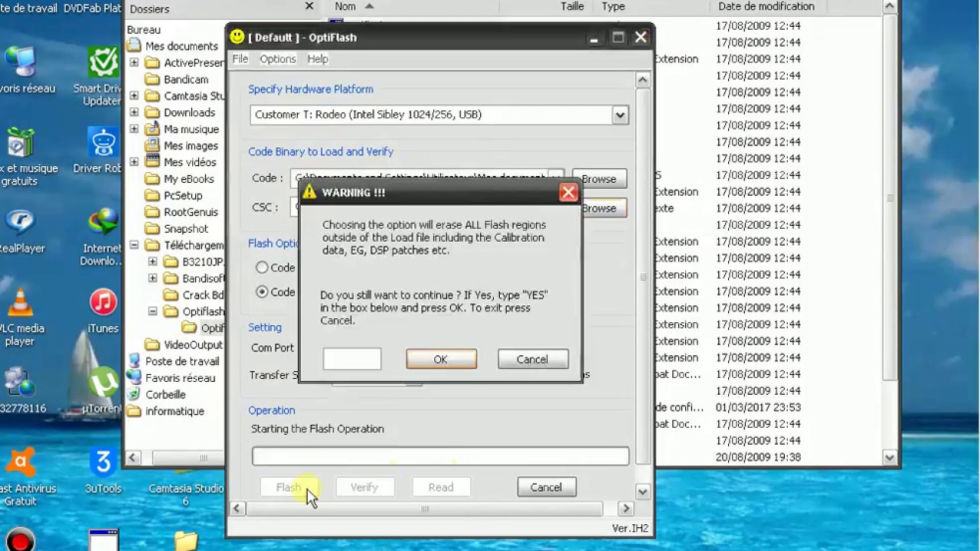
Task: Expand the Camtasia Studio folder node
Action: (134, 96)
